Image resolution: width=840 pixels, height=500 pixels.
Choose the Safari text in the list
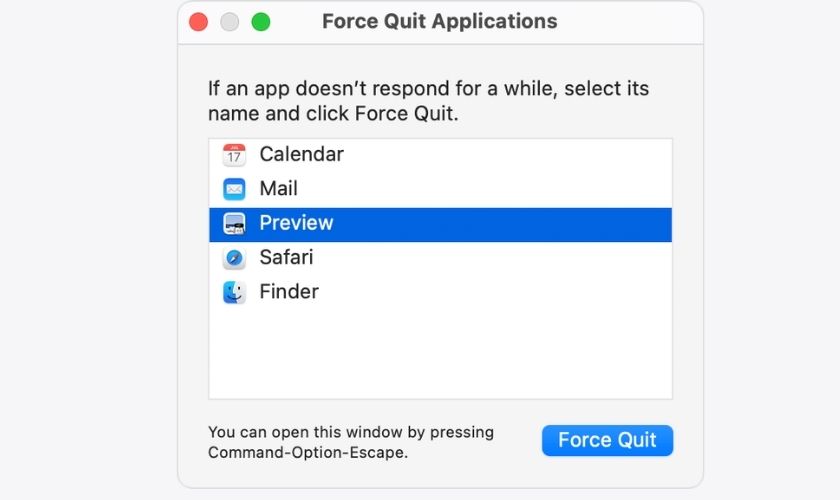286,257
